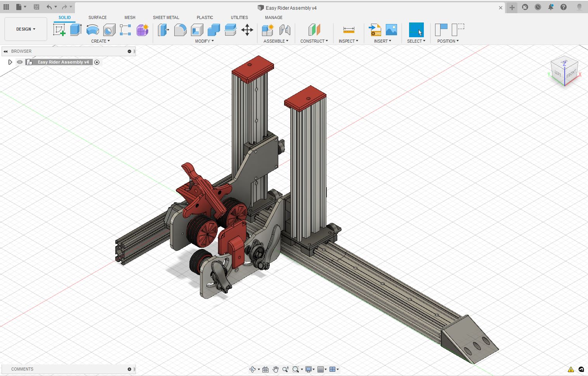This screenshot has height=376, width=588.
Task: Activate the Select tool
Action: point(416,30)
